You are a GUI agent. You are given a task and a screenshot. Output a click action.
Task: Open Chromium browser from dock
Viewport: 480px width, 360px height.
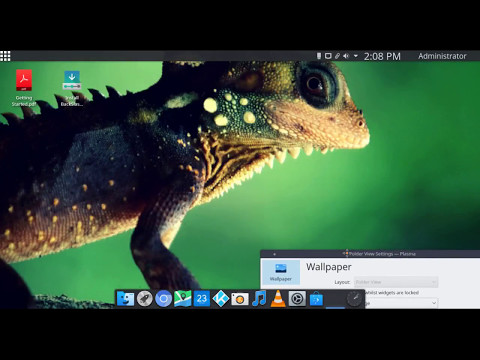tap(163, 299)
